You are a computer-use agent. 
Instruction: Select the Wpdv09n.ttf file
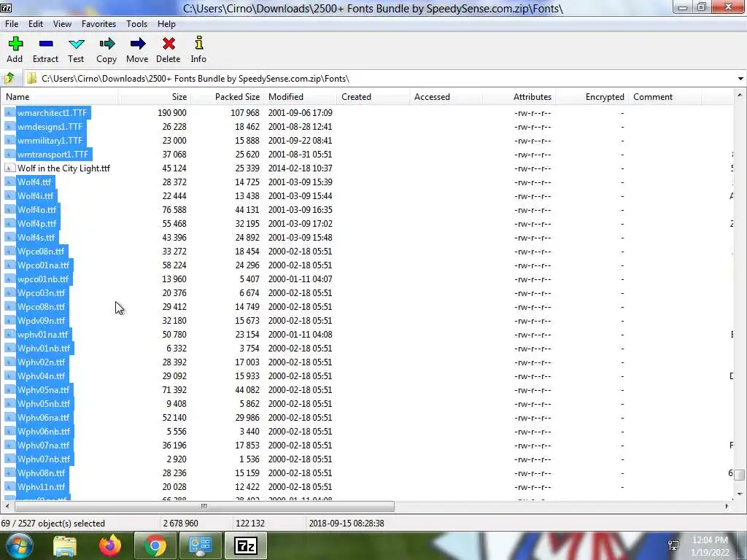tap(41, 321)
